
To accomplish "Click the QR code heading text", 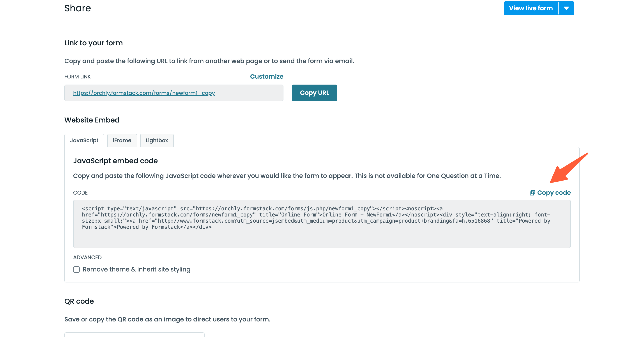I will (x=79, y=301).
